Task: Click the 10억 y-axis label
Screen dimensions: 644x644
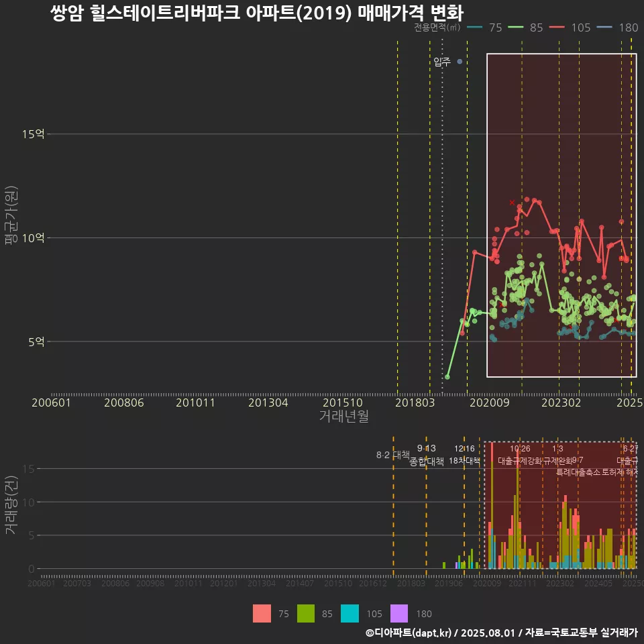Action: pos(34,237)
